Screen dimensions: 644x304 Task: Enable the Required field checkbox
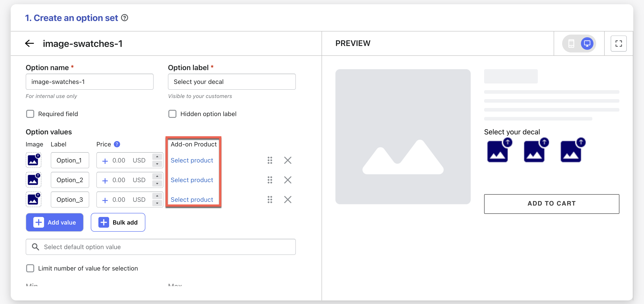coord(30,114)
